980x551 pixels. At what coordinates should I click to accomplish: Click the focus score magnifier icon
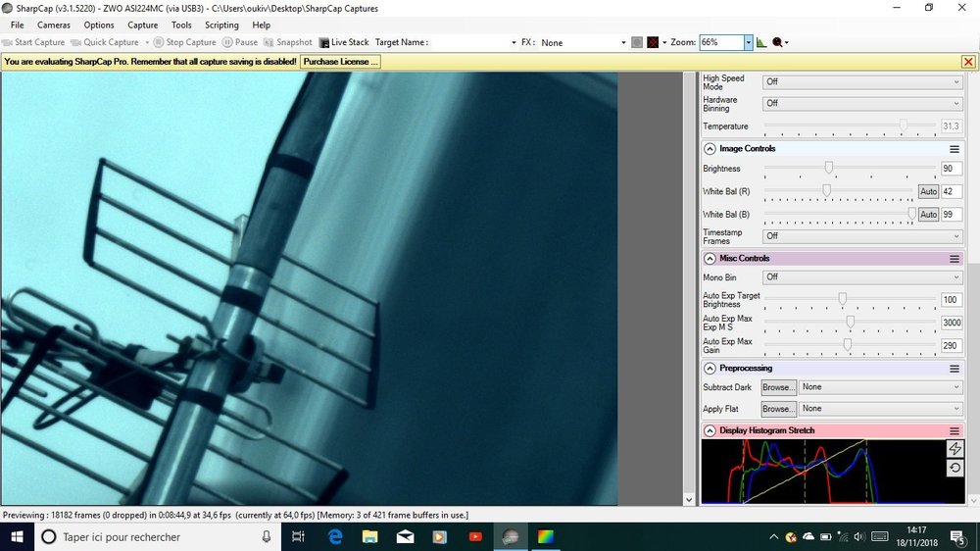[777, 42]
